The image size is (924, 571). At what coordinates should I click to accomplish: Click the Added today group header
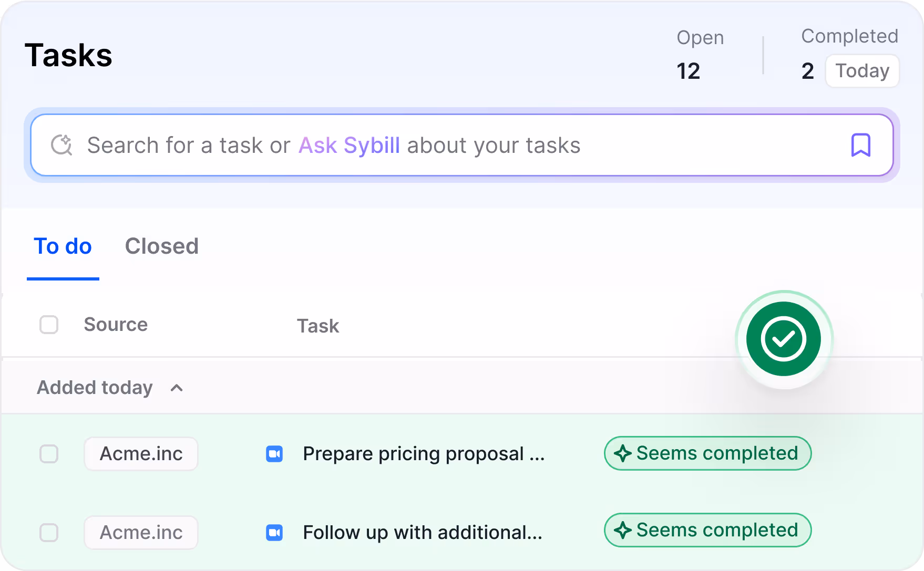tap(95, 388)
